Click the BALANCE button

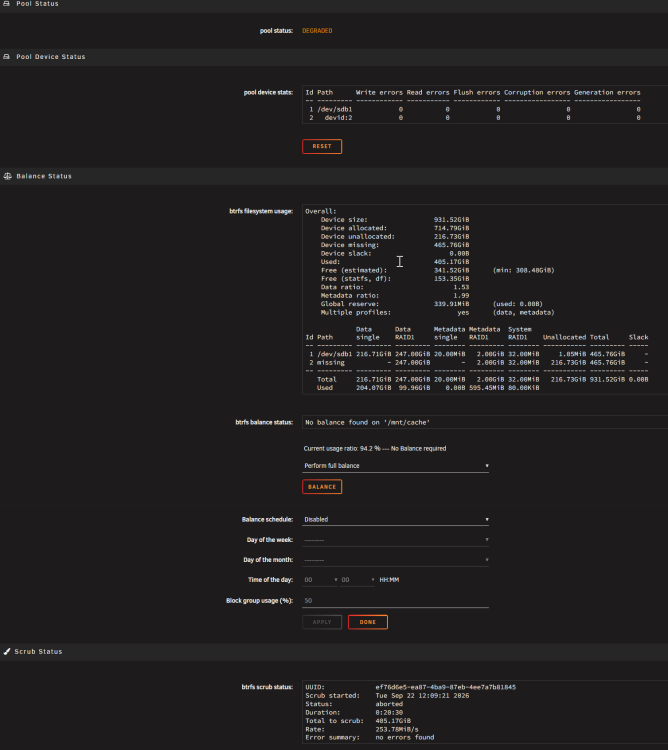pos(322,487)
